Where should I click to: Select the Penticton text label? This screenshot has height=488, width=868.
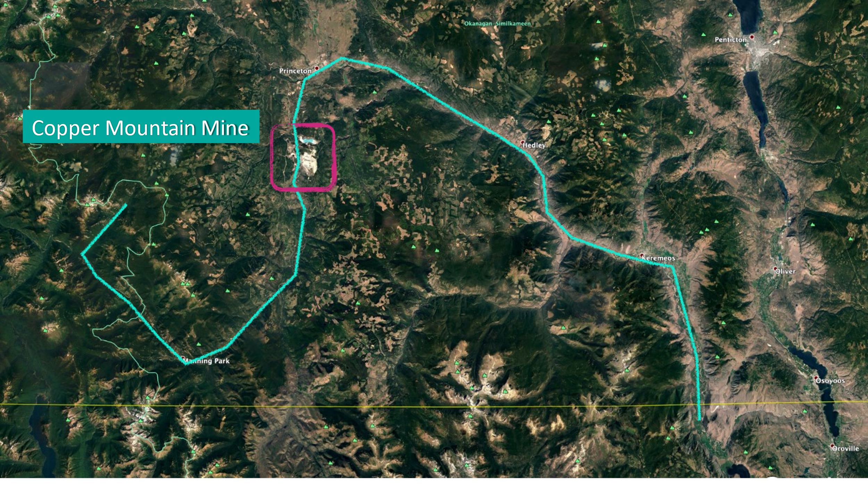point(731,40)
